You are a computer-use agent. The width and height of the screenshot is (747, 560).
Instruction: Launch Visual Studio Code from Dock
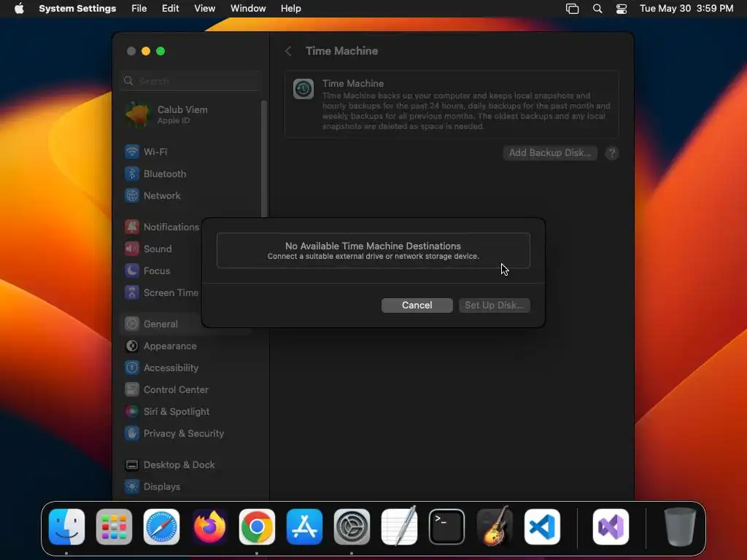tap(542, 526)
